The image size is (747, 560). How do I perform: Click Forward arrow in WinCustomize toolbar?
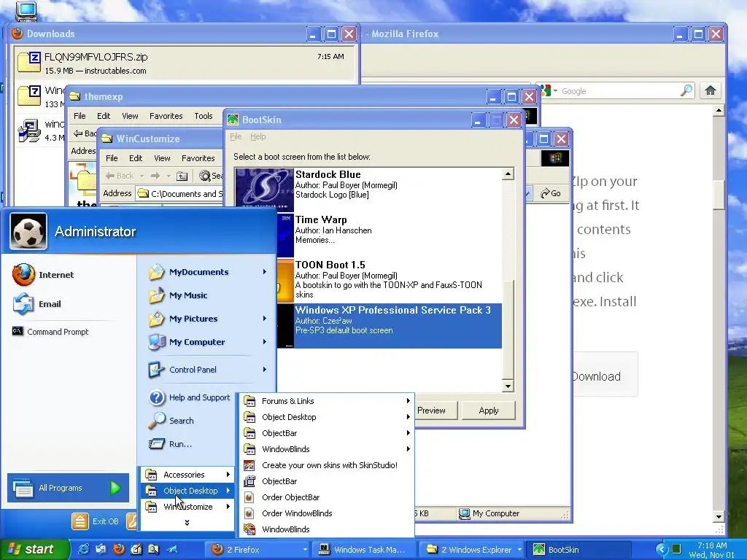155,176
